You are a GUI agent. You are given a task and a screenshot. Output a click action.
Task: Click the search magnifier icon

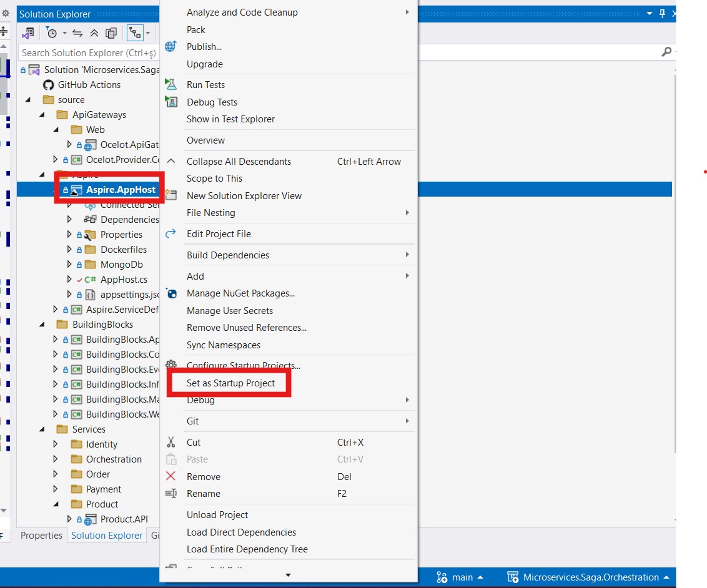pos(666,52)
